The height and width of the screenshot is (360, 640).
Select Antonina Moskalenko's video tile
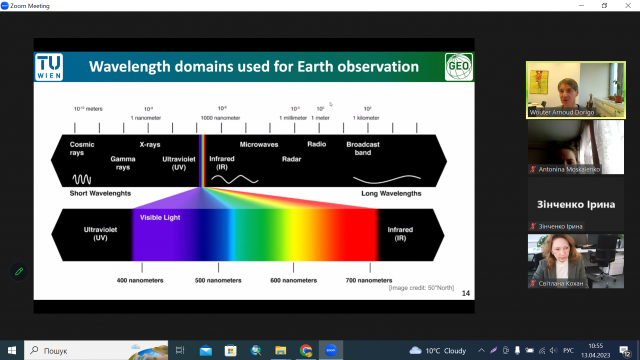click(576, 147)
